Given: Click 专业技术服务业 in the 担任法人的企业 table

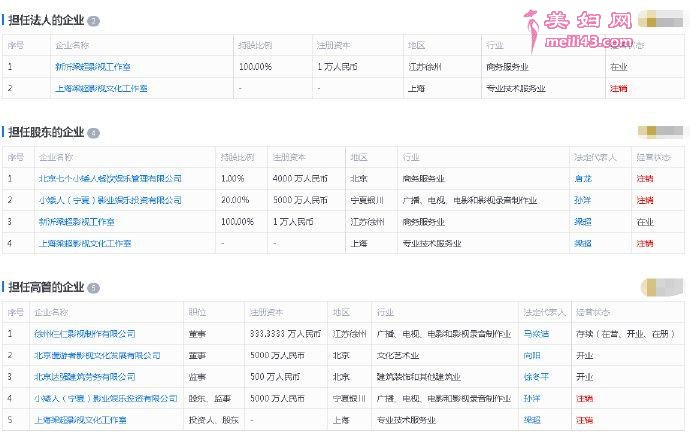Looking at the screenshot, I should 516,88.
